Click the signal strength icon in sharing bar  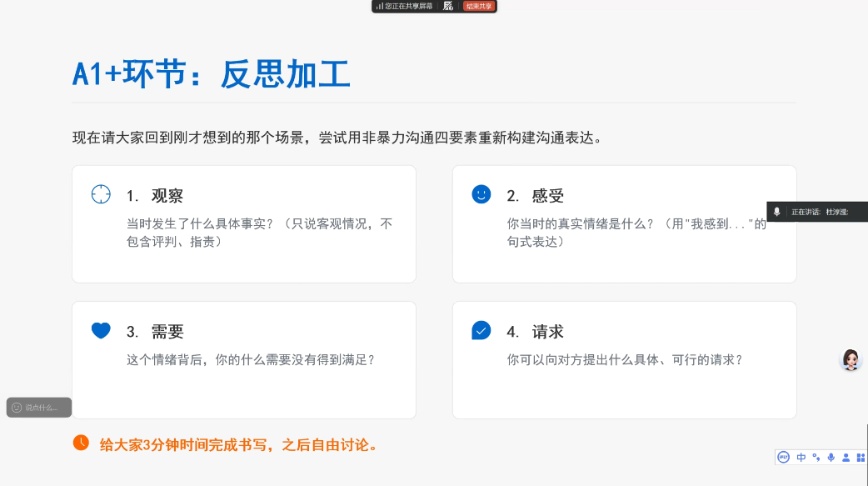point(379,6)
